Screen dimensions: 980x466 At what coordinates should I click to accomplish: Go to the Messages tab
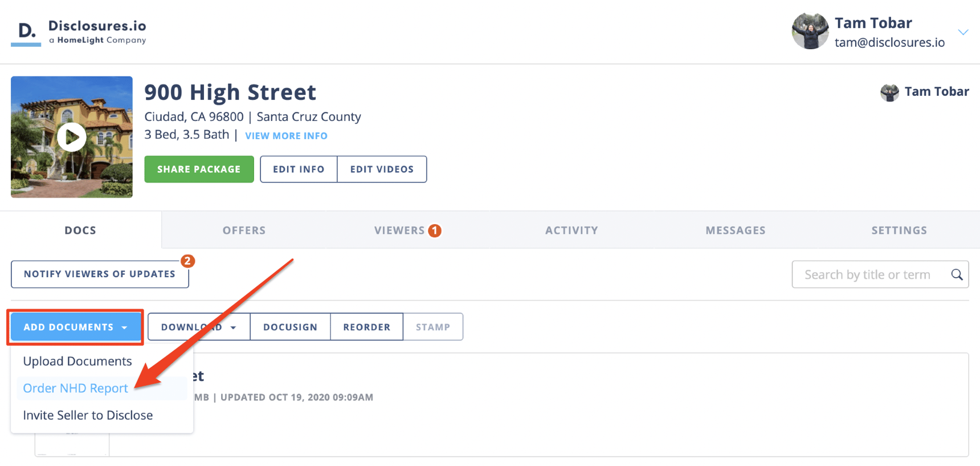point(735,230)
